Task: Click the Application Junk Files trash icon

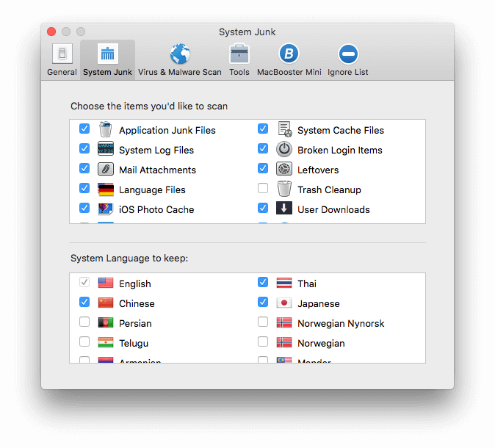Action: click(x=106, y=130)
